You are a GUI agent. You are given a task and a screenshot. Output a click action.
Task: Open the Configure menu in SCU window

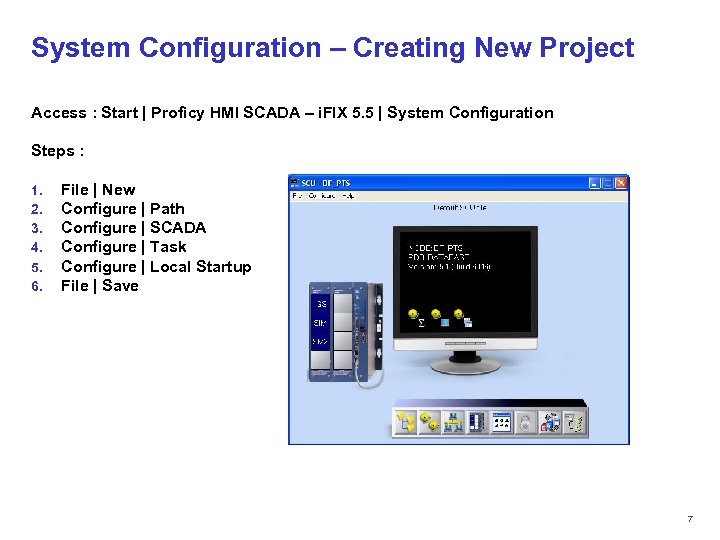[x=321, y=196]
